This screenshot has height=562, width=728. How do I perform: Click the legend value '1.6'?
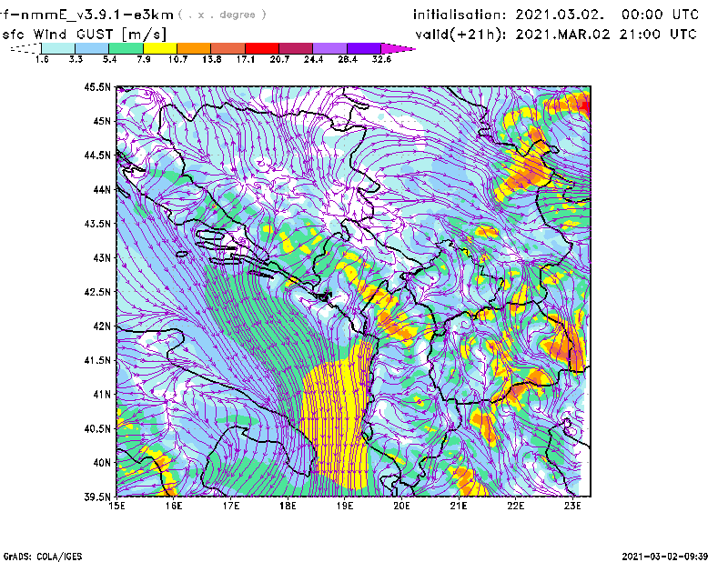(x=42, y=59)
